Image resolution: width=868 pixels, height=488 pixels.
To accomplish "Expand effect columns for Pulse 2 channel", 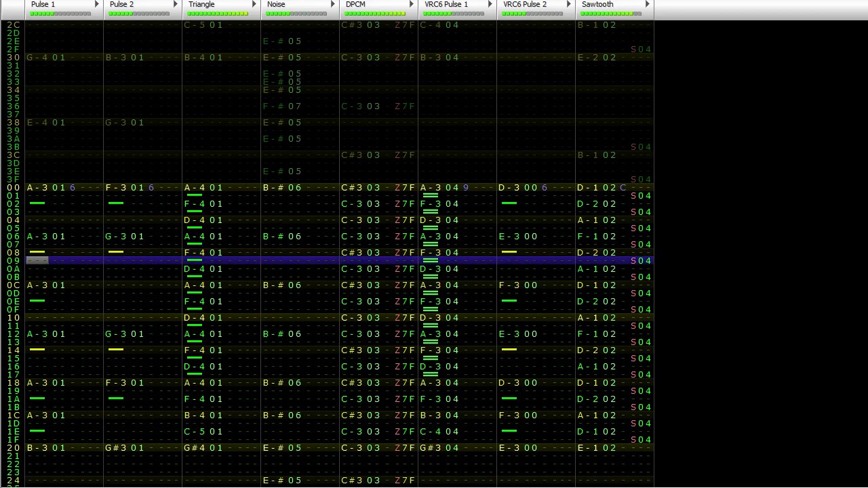I will (x=176, y=5).
